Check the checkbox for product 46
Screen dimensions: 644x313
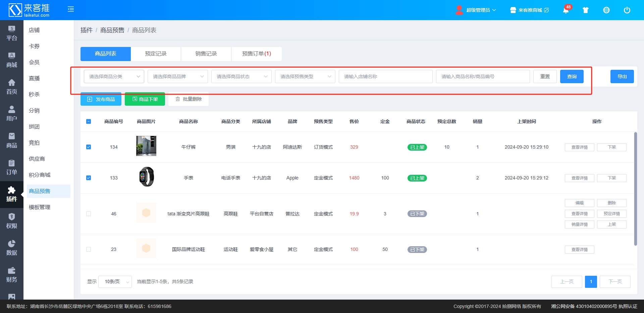click(x=89, y=214)
